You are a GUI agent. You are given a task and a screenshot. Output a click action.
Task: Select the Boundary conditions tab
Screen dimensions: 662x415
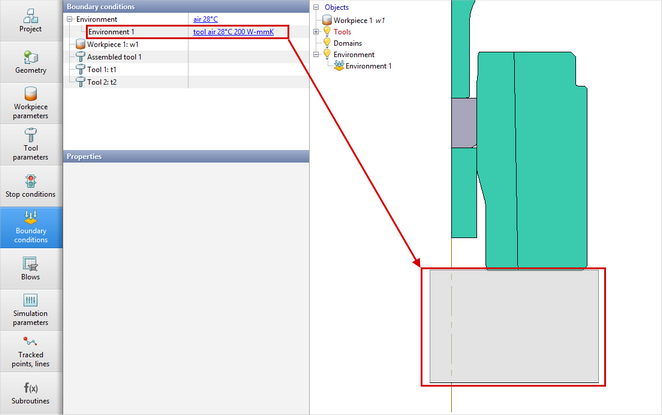[x=30, y=227]
